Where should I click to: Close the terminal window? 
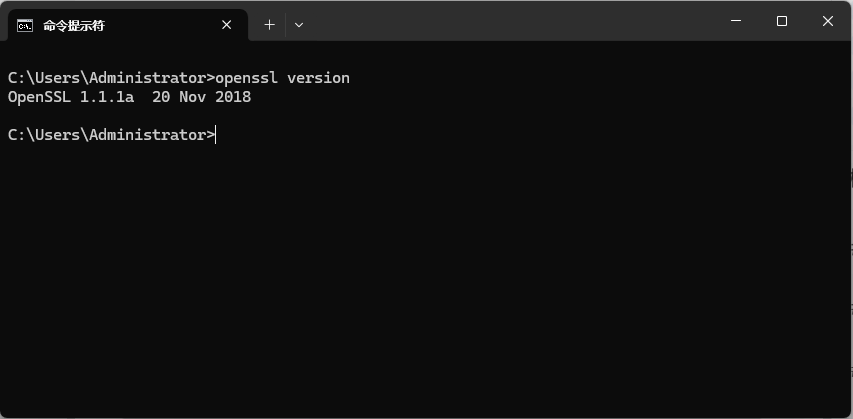click(x=827, y=21)
